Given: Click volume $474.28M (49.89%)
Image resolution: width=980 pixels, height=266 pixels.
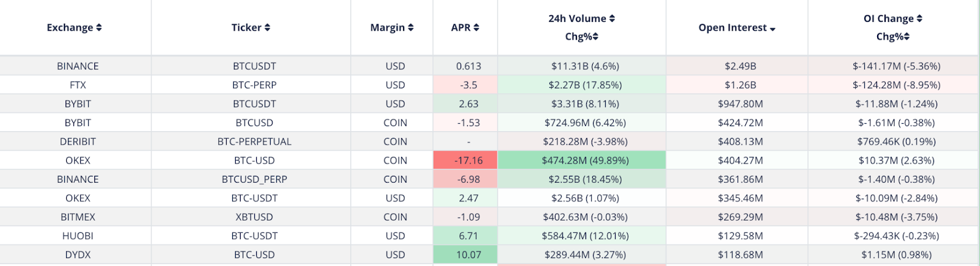Looking at the screenshot, I should click(x=585, y=161).
